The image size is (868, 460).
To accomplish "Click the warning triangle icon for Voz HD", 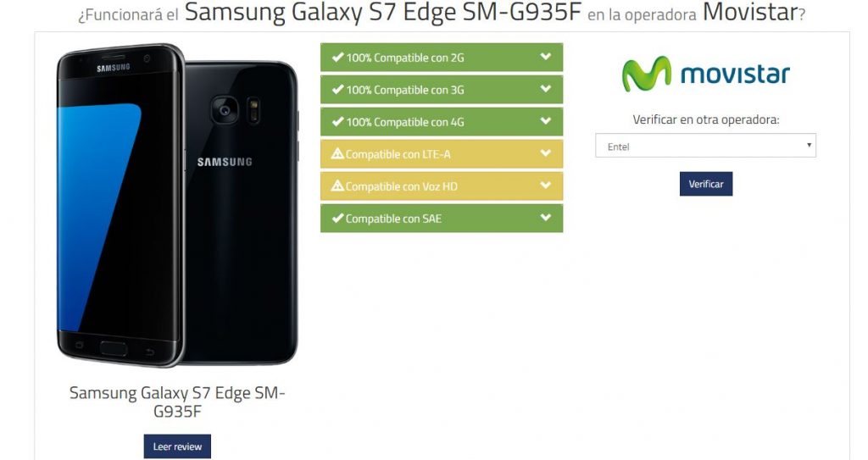I will tap(337, 186).
